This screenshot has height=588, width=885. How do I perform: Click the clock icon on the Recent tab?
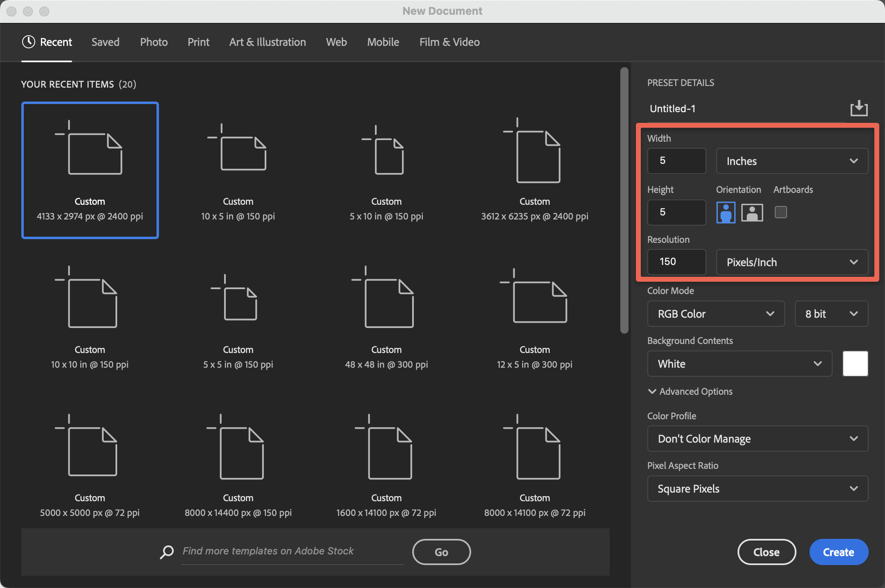[x=28, y=42]
